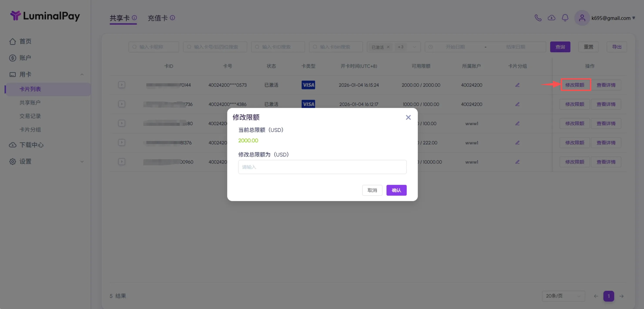This screenshot has height=309, width=644.
Task: Expand row for card ending 0573
Action: 121,85
